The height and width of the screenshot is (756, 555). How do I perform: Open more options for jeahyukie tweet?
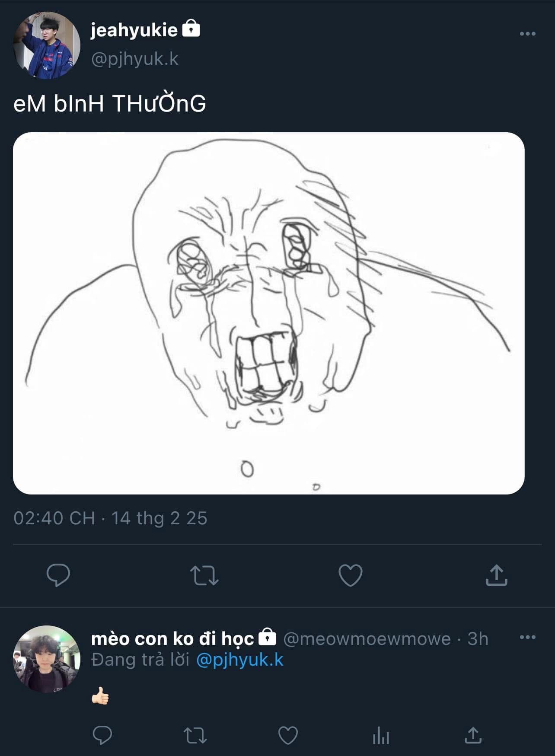click(x=527, y=34)
